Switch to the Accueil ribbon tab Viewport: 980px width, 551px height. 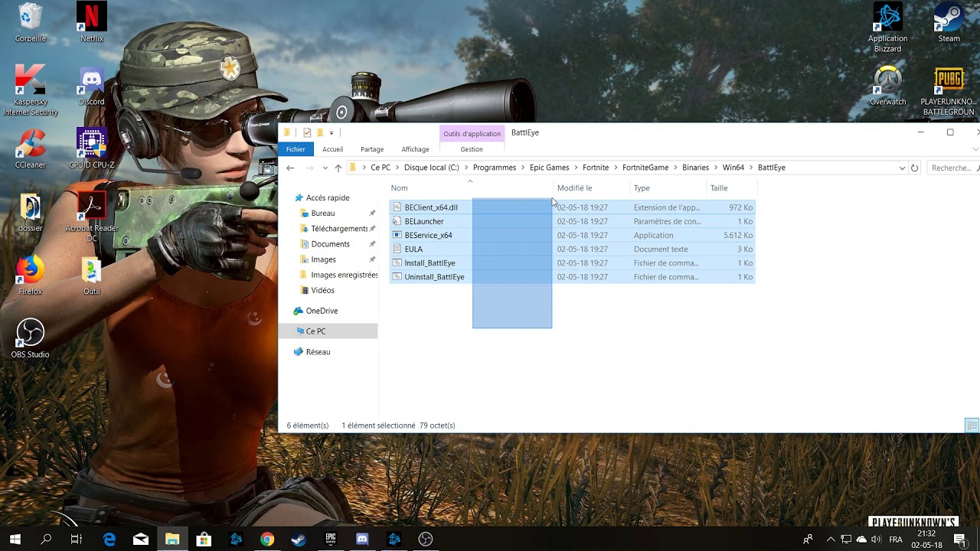coord(332,149)
